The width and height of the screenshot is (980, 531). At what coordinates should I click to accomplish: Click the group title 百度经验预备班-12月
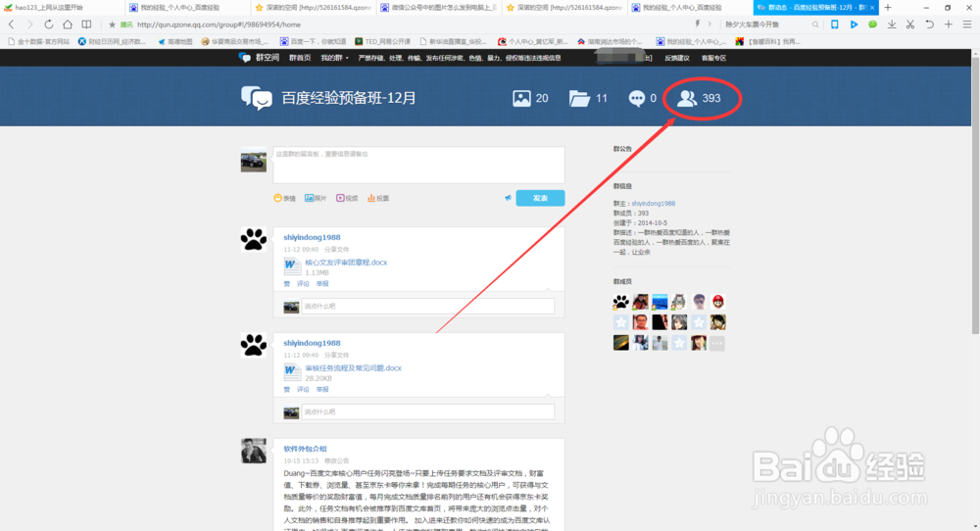pyautogui.click(x=349, y=98)
